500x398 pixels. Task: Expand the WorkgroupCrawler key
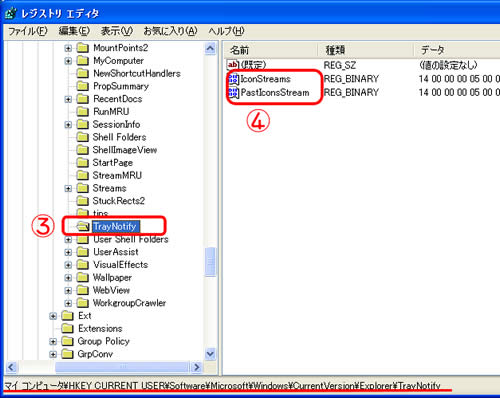click(x=68, y=303)
